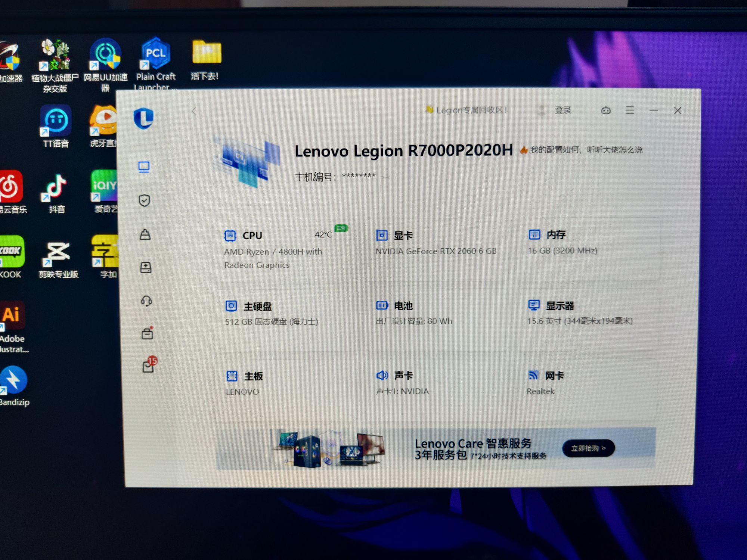Select the 512 GB 固态硬盘 text

[x=272, y=321]
